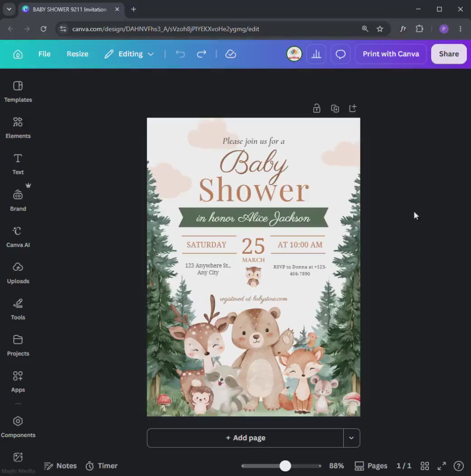The height and width of the screenshot is (476, 471).
Task: Expand the Add page options chevron
Action: (351, 438)
